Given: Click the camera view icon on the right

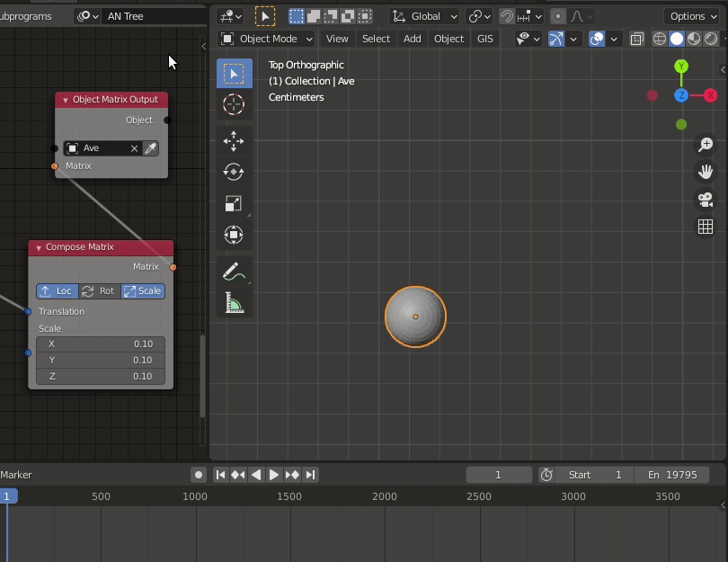Looking at the screenshot, I should click(706, 201).
